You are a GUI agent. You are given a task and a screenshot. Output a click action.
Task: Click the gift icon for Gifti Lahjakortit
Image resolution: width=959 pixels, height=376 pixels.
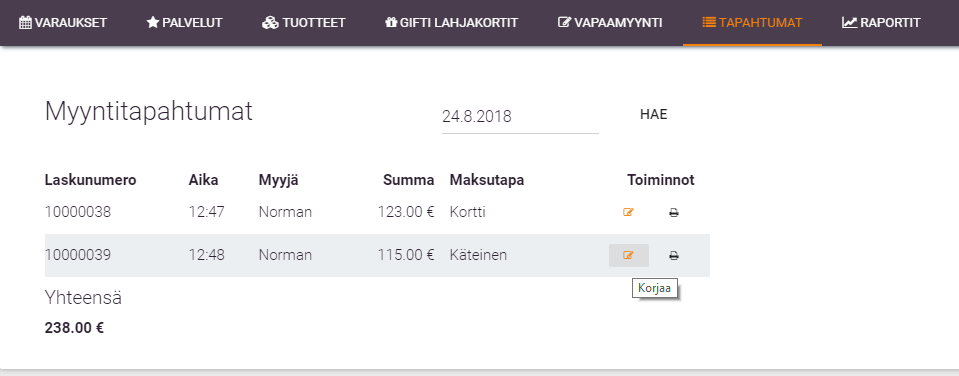pos(391,23)
